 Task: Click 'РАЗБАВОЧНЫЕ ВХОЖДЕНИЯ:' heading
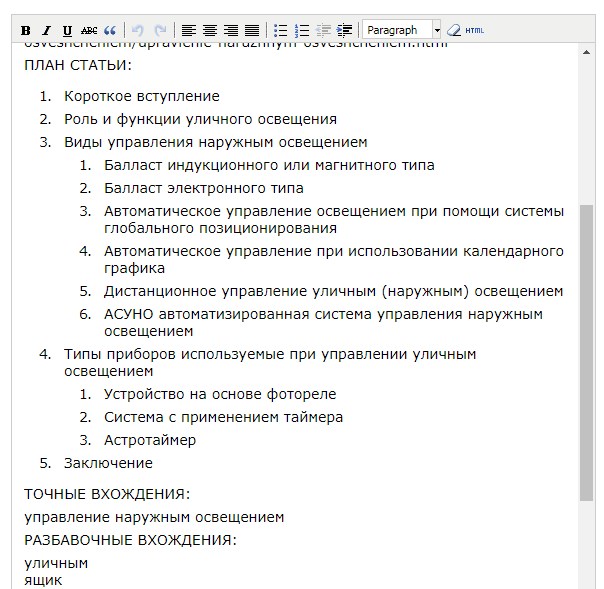click(x=130, y=540)
